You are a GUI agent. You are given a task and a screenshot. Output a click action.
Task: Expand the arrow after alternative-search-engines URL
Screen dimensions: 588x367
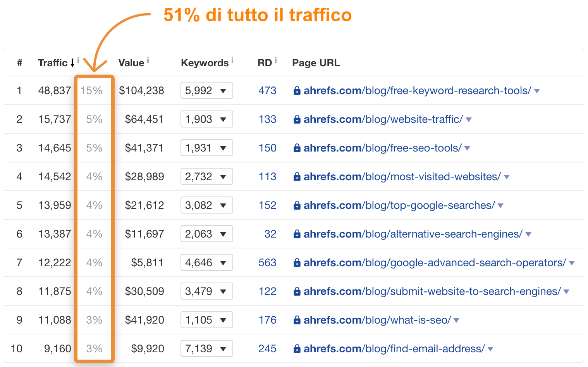click(x=528, y=234)
